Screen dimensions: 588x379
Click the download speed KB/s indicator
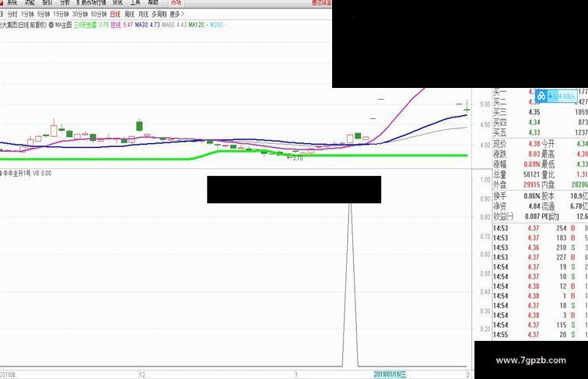[x=562, y=97]
